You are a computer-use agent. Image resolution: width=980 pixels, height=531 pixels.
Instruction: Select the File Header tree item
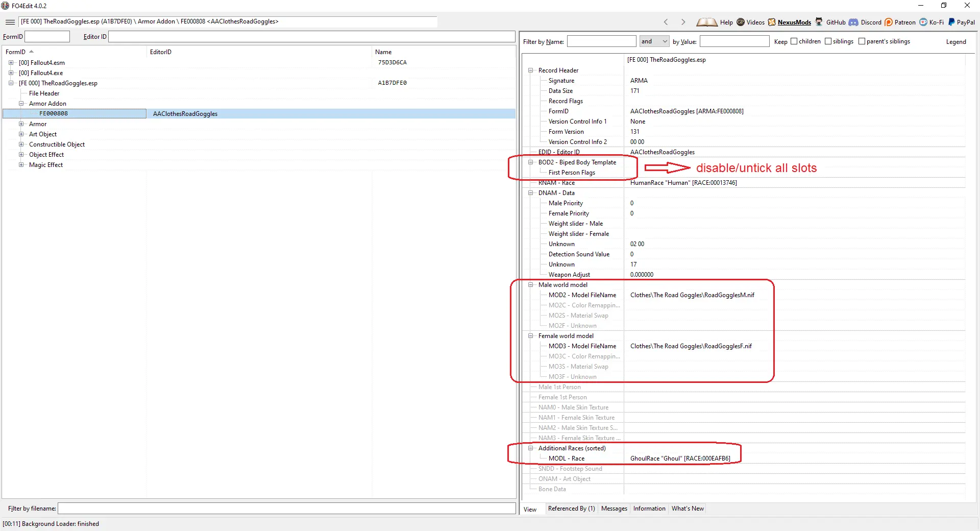coord(44,93)
